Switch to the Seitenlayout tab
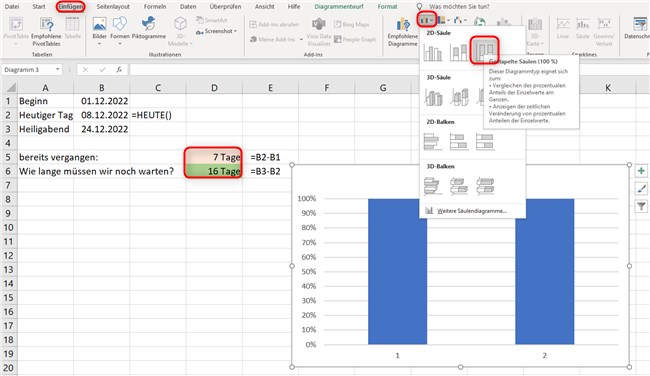The image size is (650, 376). coord(113,7)
